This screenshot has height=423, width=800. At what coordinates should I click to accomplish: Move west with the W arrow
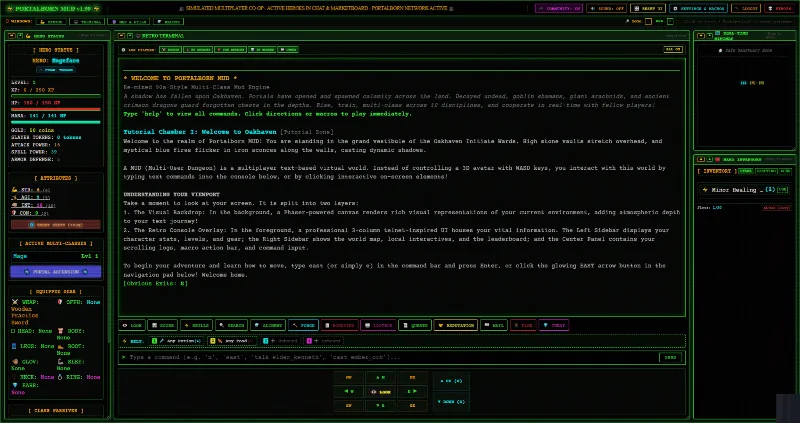[x=348, y=391]
